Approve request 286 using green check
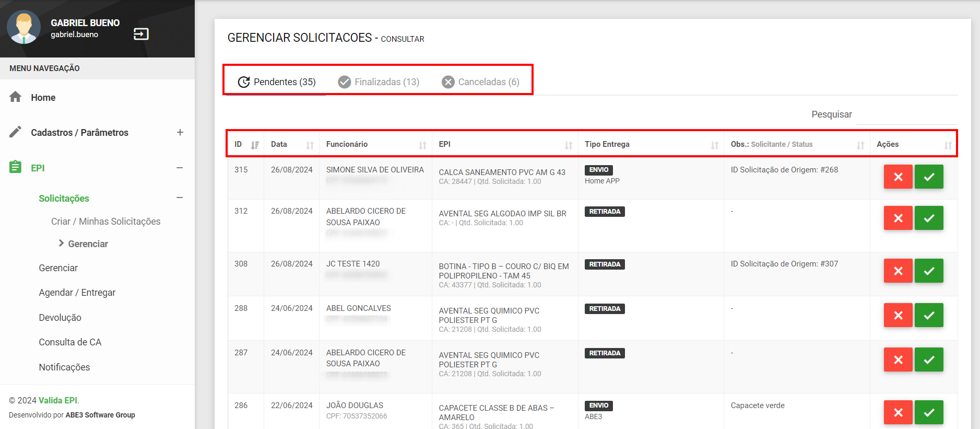The width and height of the screenshot is (980, 429). [x=929, y=412]
